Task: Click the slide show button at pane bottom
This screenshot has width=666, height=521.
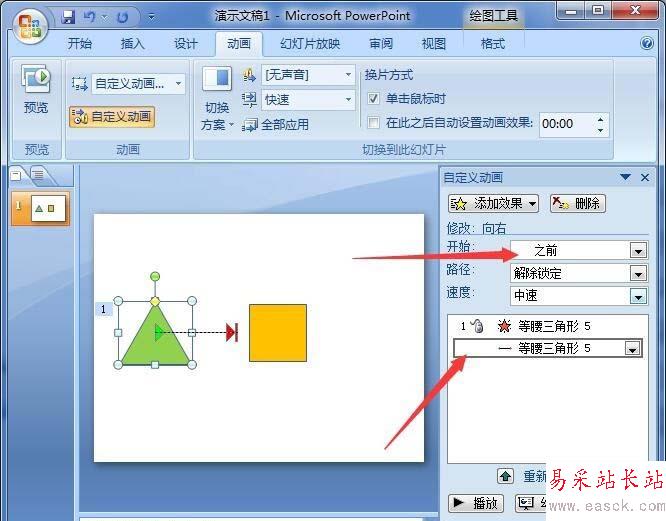Action: click(x=528, y=504)
